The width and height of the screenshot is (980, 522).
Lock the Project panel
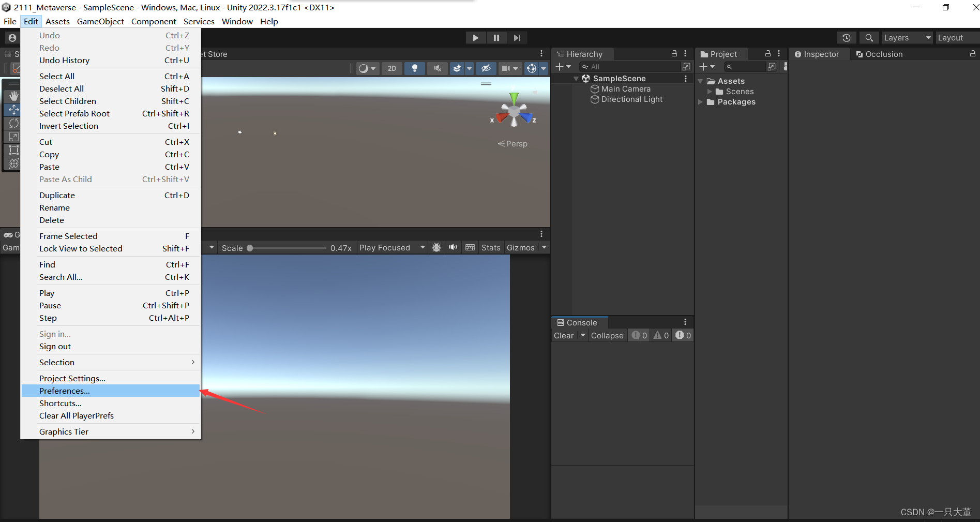pyautogui.click(x=767, y=54)
